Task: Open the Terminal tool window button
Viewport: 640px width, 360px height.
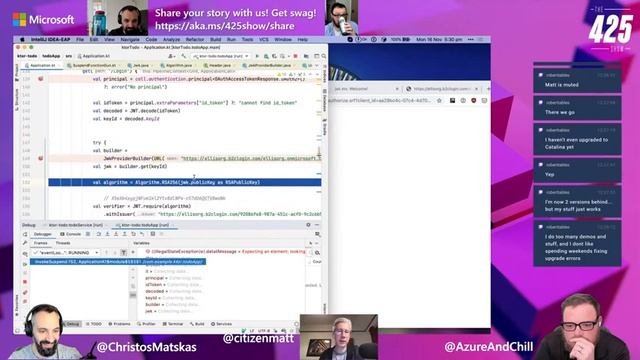Action: click(x=173, y=324)
